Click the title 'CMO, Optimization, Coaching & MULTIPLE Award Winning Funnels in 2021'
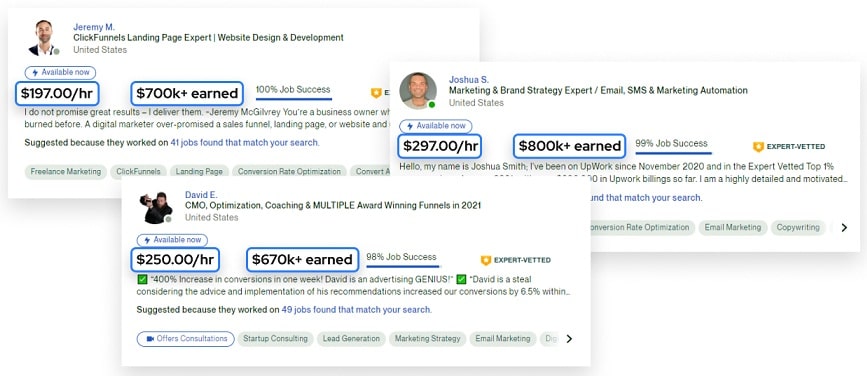 coord(333,205)
